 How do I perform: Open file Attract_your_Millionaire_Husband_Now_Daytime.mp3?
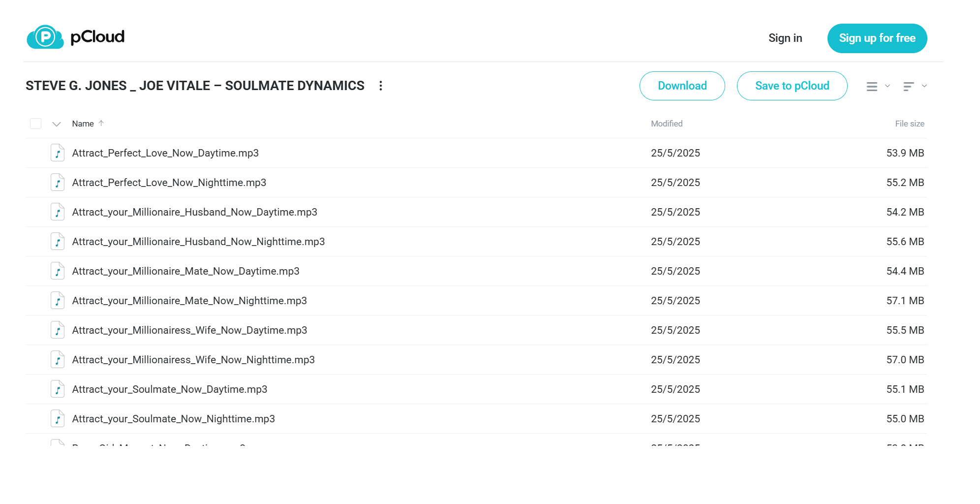click(195, 212)
